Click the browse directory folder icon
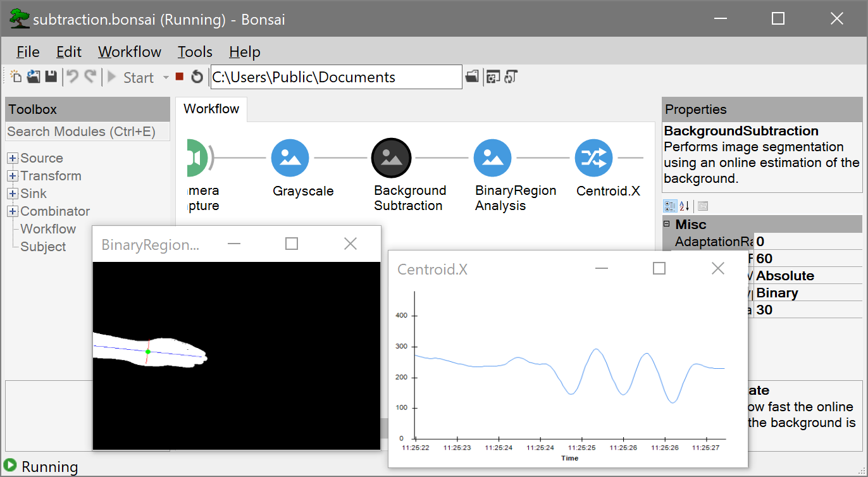The width and height of the screenshot is (868, 477). [x=472, y=77]
